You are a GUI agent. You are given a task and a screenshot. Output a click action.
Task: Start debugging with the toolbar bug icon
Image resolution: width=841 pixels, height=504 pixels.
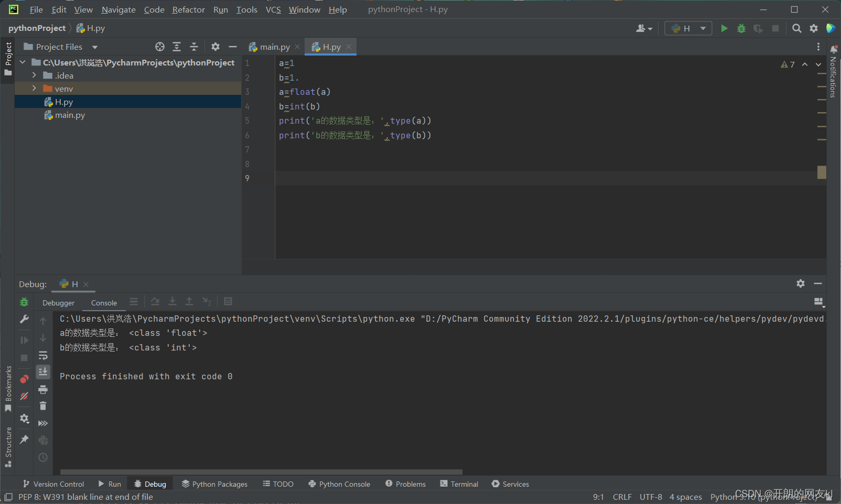click(x=741, y=28)
